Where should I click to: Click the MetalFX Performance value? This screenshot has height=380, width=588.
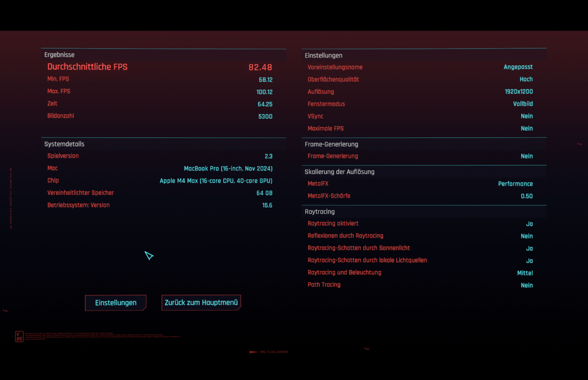pos(515,184)
